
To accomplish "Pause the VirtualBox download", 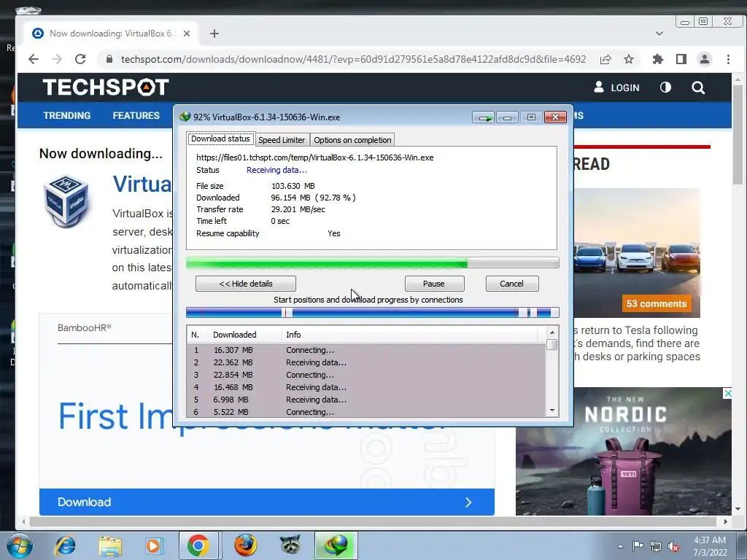I will click(434, 284).
